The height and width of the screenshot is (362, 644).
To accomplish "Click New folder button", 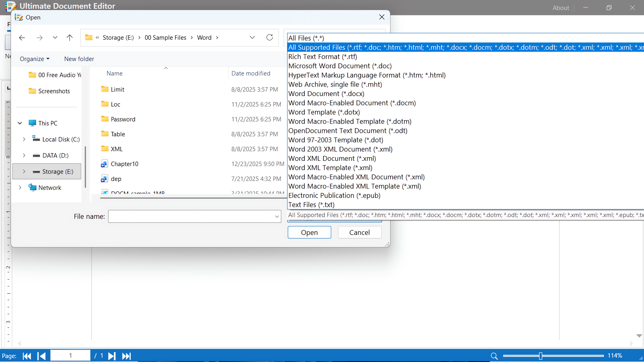I will (x=79, y=59).
